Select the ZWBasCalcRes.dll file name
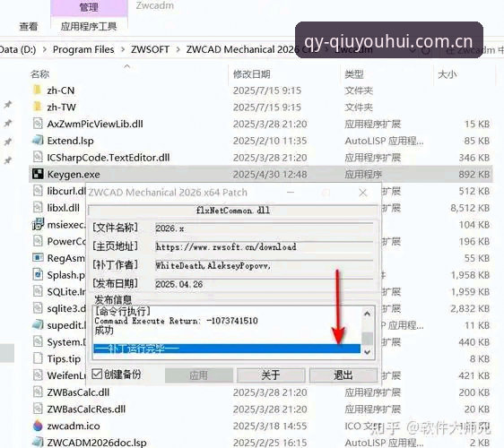504x448 pixels. point(86,409)
